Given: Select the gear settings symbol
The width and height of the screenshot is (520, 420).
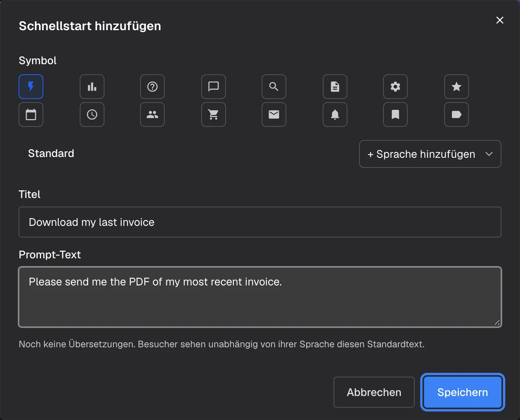Looking at the screenshot, I should pos(395,87).
